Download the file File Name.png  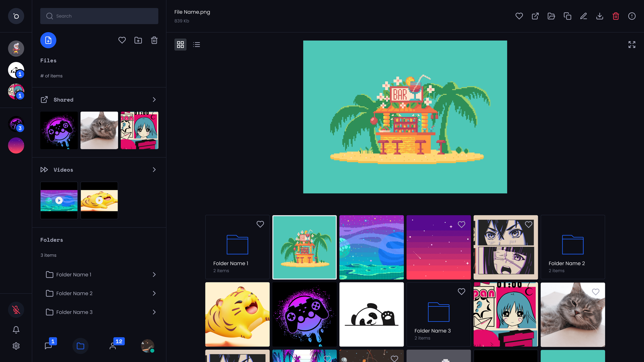coord(600,16)
